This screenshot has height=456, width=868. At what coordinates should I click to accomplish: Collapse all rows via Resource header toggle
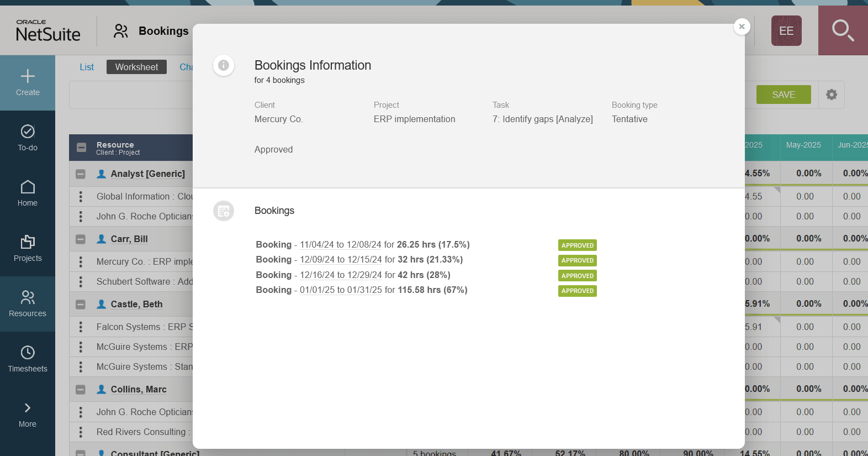pos(81,148)
